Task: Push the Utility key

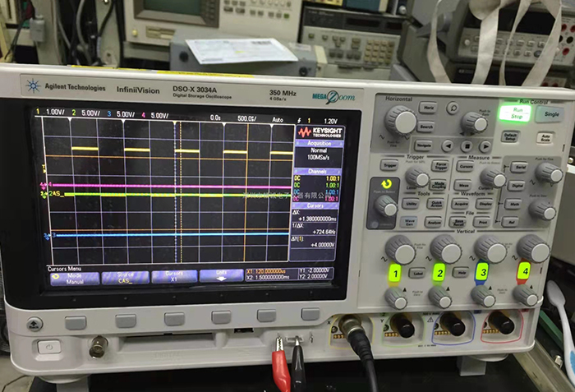Action: click(411, 203)
